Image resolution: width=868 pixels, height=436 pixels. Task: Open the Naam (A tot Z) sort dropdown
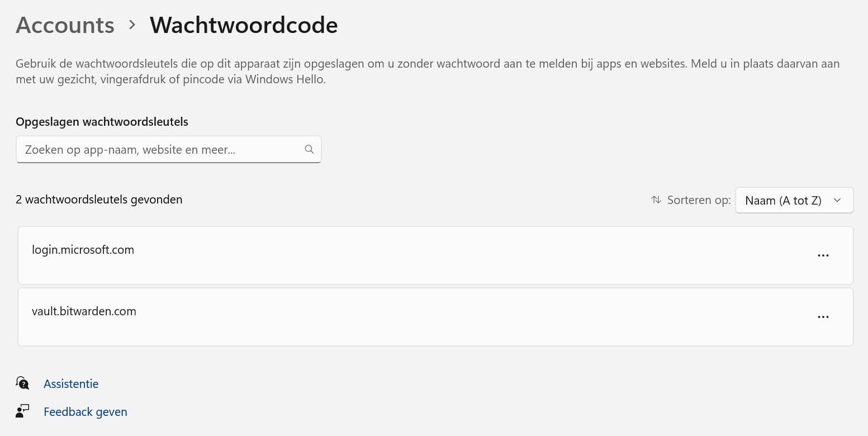783,200
